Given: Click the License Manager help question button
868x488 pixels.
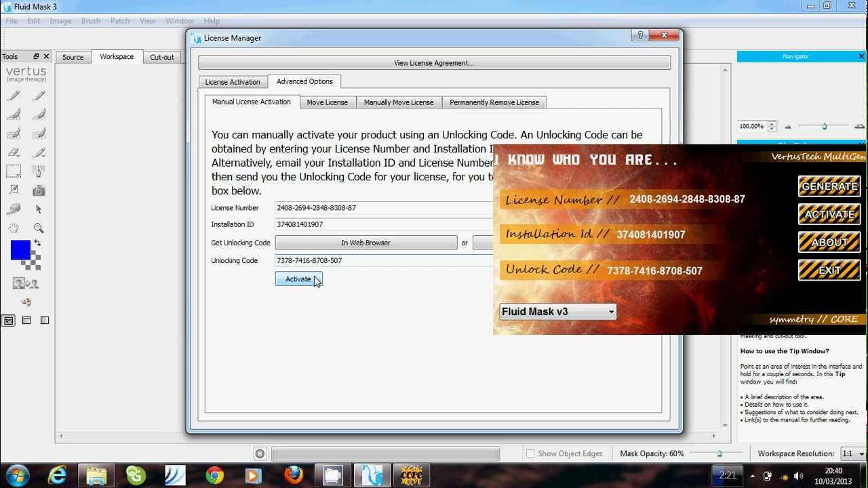Looking at the screenshot, I should coord(639,35).
